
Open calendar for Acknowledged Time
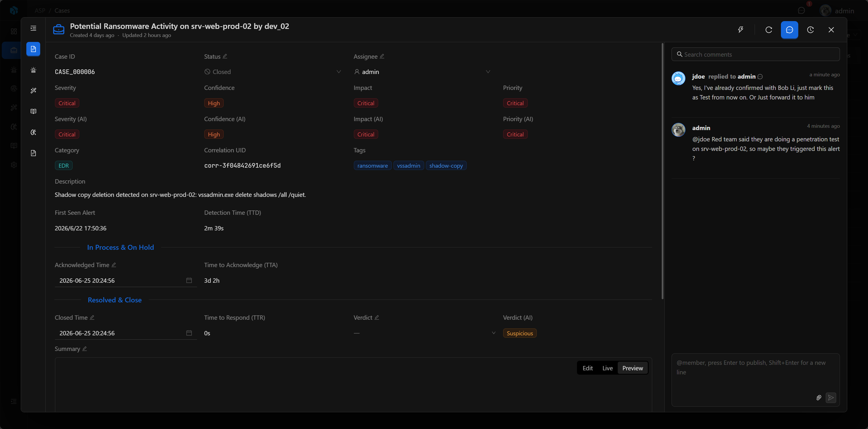tap(189, 280)
